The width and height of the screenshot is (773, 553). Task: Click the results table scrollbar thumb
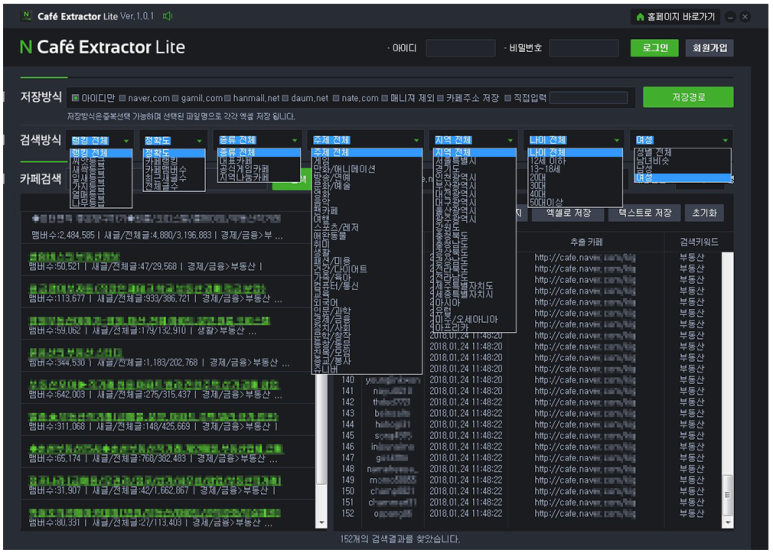click(x=728, y=494)
